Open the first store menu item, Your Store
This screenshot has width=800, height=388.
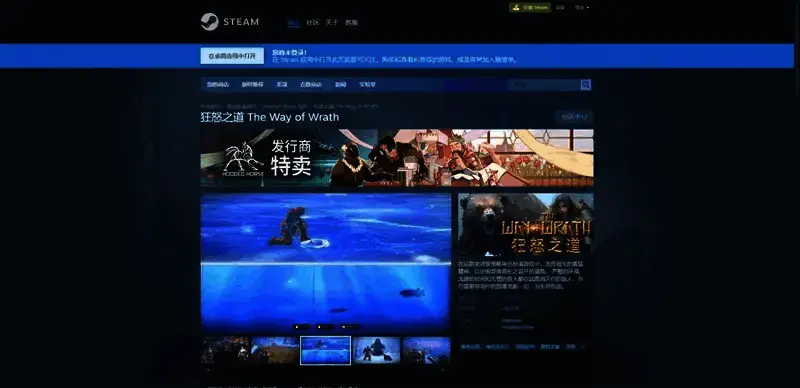[x=218, y=85]
